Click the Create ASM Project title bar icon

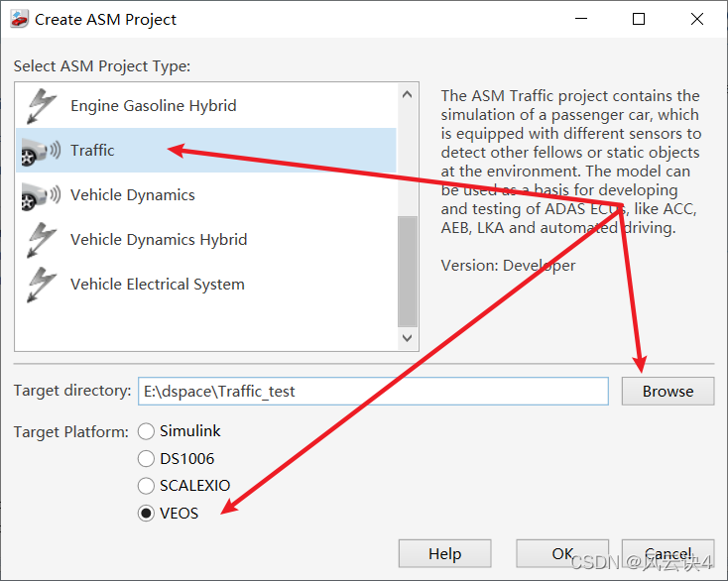point(20,19)
